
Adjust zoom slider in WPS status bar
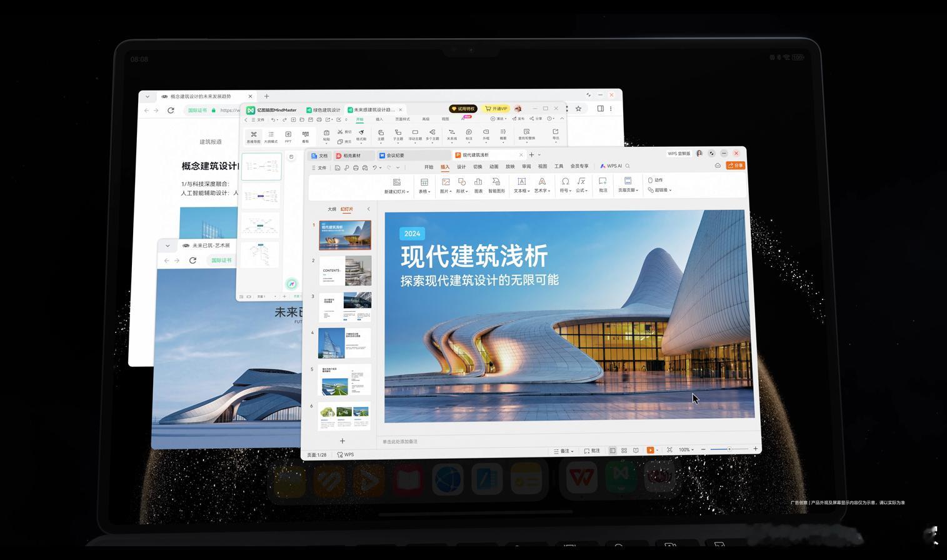(x=729, y=449)
